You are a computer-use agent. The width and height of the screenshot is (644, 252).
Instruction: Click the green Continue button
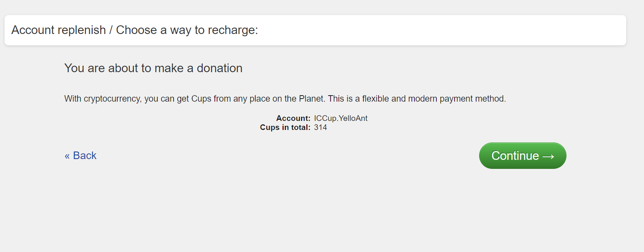click(x=522, y=156)
